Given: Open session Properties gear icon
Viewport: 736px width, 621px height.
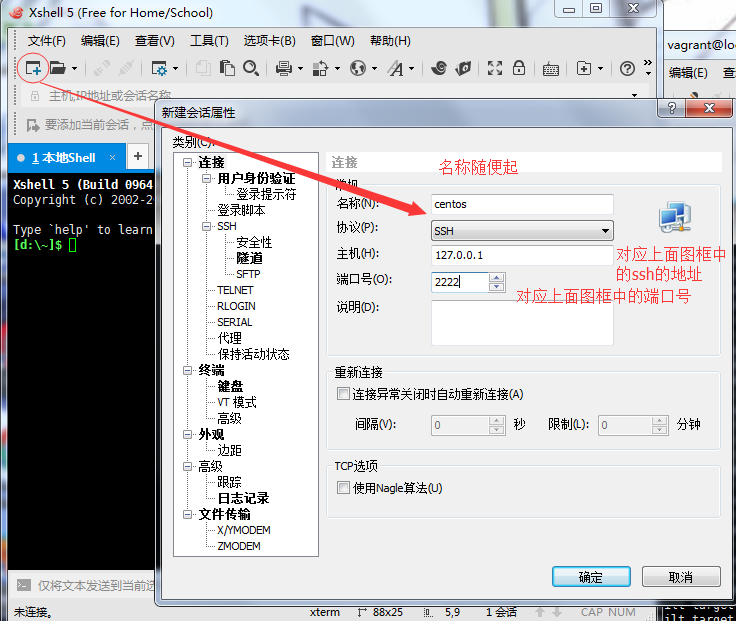Looking at the screenshot, I should pos(159,69).
